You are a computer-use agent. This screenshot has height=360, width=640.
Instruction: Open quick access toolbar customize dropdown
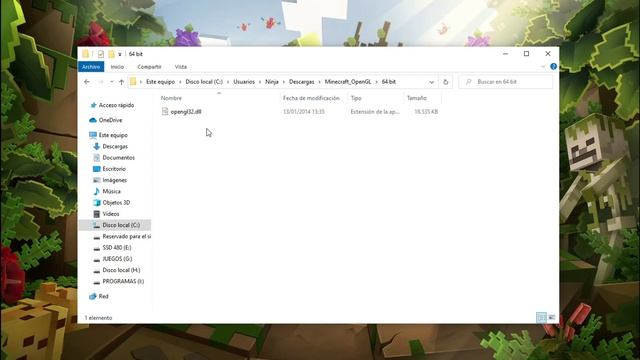(x=120, y=54)
